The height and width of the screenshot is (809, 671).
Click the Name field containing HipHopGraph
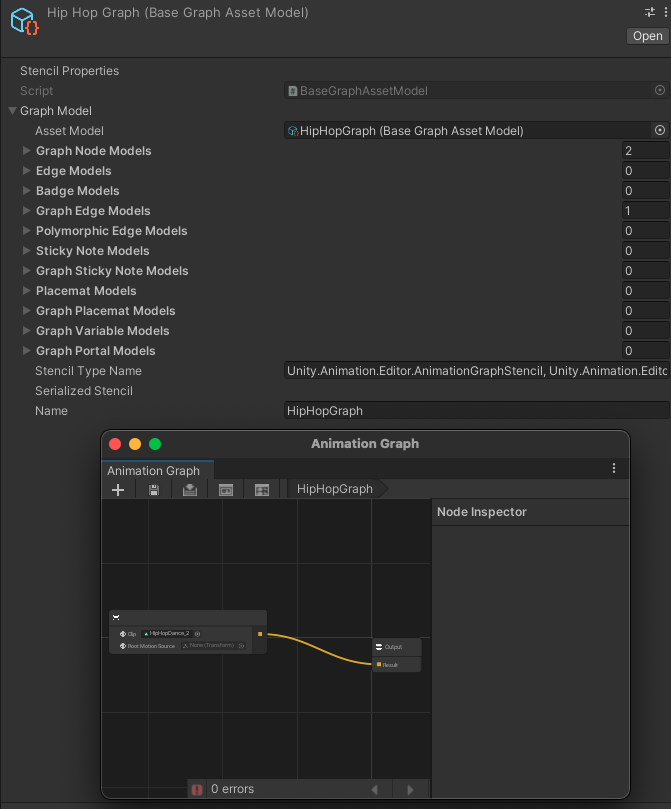(476, 411)
